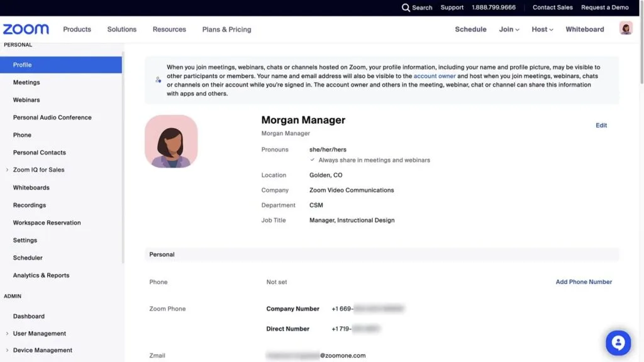This screenshot has height=362, width=644.
Task: Click Request a Demo button
Action: pyautogui.click(x=604, y=8)
